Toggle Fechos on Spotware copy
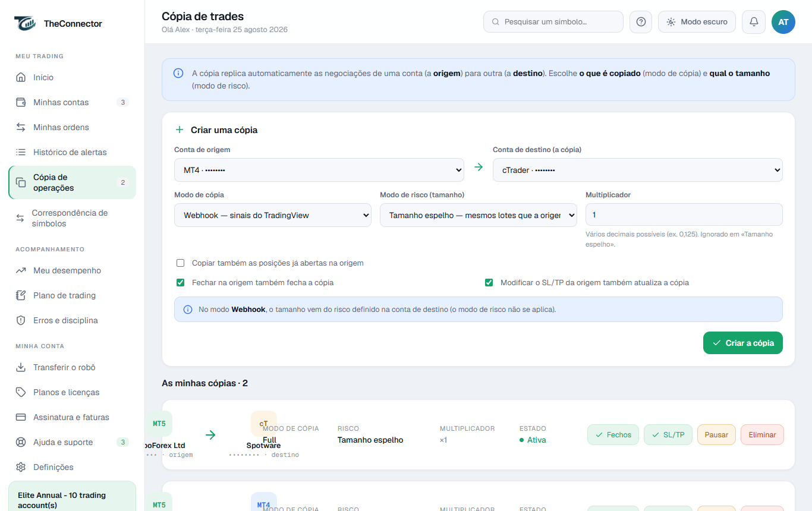This screenshot has height=511, width=812. coord(613,434)
